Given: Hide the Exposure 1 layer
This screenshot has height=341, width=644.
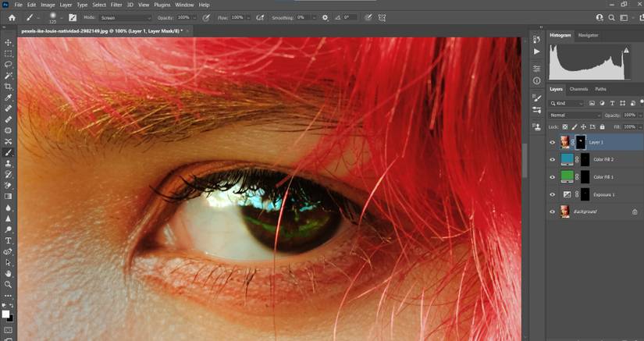Looking at the screenshot, I should coord(553,194).
